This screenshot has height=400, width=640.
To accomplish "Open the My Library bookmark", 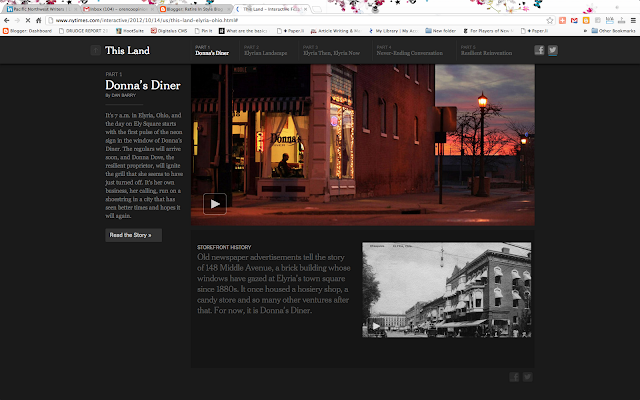I will [x=393, y=31].
